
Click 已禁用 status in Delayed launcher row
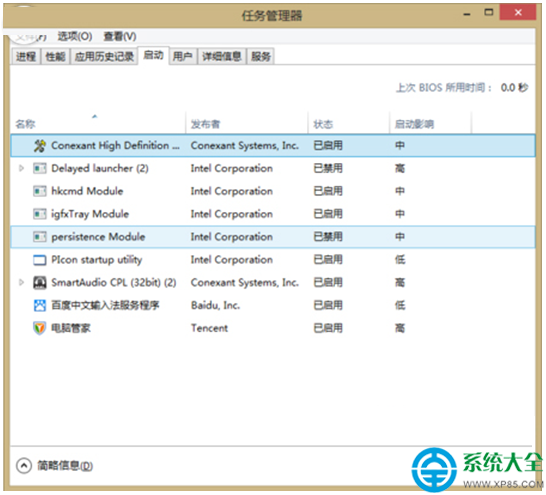pos(328,168)
